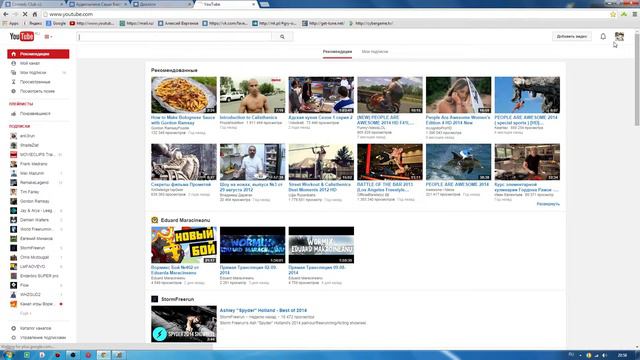Screen dimensions: 640x360
Task: Click the red Рекомендации home item in sidebar
Action: click(x=38, y=54)
